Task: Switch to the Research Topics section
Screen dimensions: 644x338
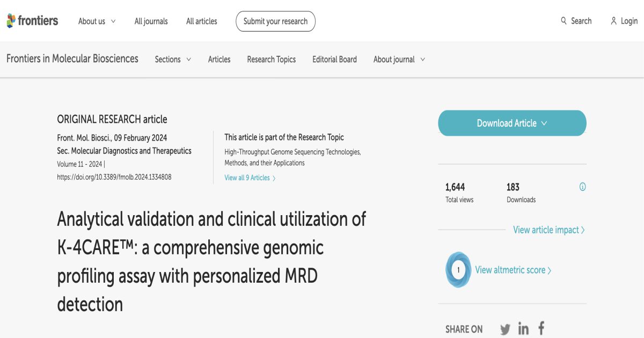Action: click(271, 60)
